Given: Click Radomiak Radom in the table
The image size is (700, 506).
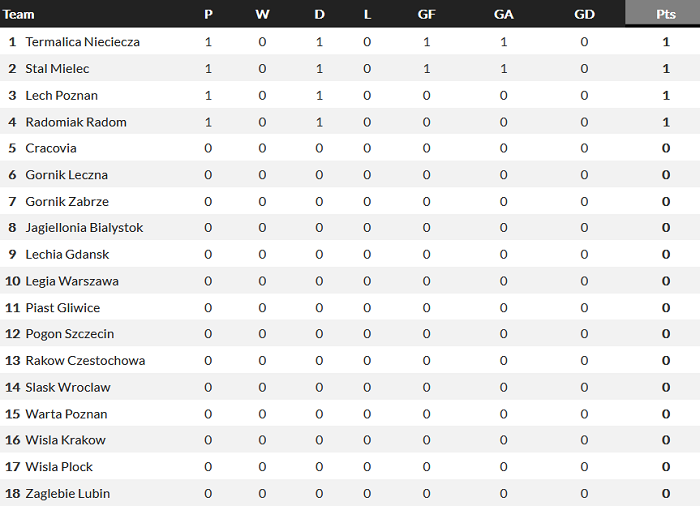Looking at the screenshot, I should click(x=76, y=122).
